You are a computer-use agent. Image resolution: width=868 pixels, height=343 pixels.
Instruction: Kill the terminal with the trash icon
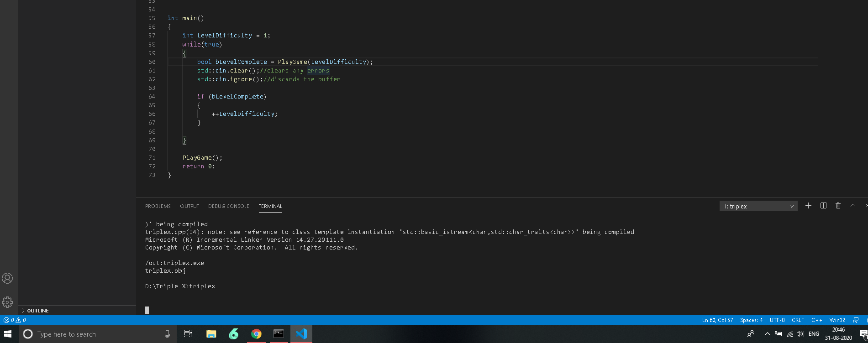[838, 206]
